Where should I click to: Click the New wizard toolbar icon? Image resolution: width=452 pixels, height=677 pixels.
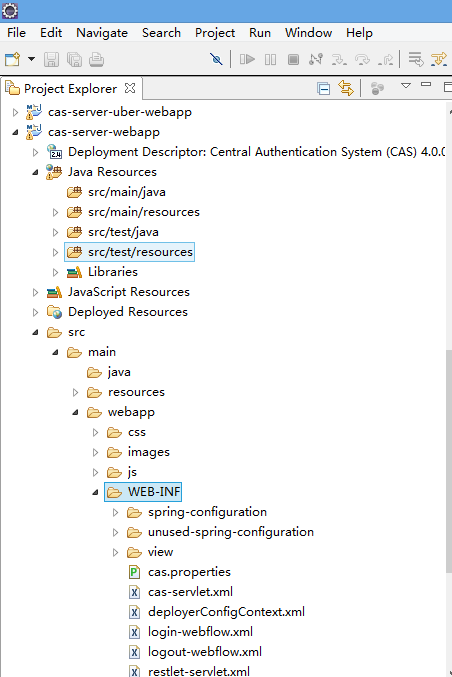coord(13,59)
